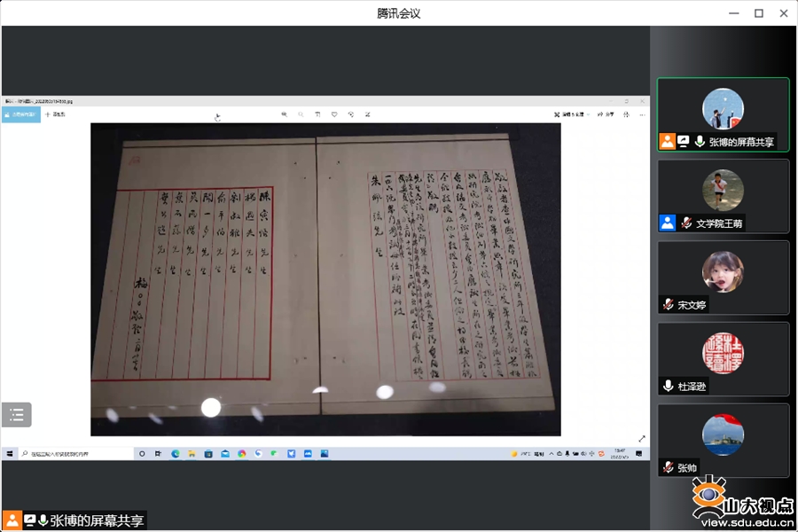Click the screen-share icon on 张博 tile
The height and width of the screenshot is (532, 798).
[684, 142]
